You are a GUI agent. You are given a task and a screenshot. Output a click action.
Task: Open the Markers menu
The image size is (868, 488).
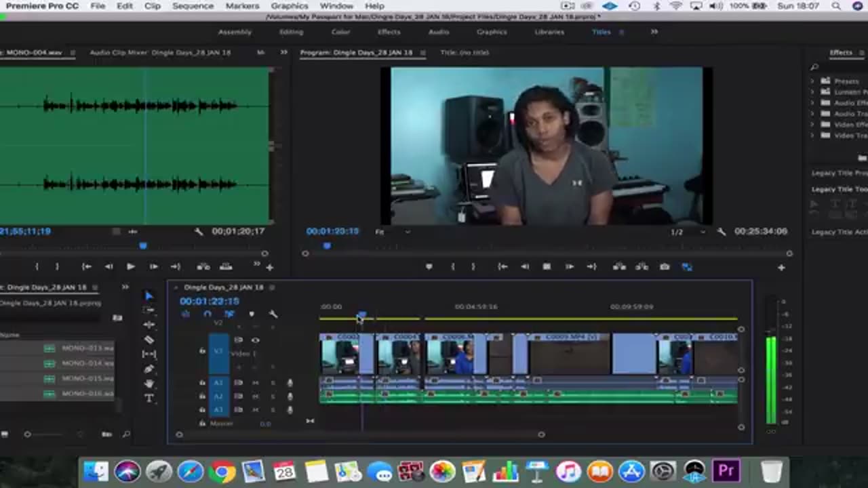pos(242,6)
